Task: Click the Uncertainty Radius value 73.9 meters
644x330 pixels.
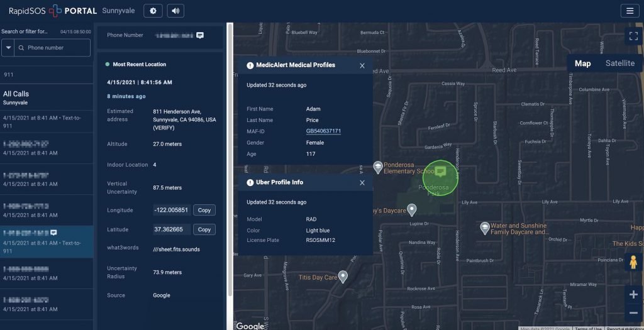Action: tap(167, 272)
